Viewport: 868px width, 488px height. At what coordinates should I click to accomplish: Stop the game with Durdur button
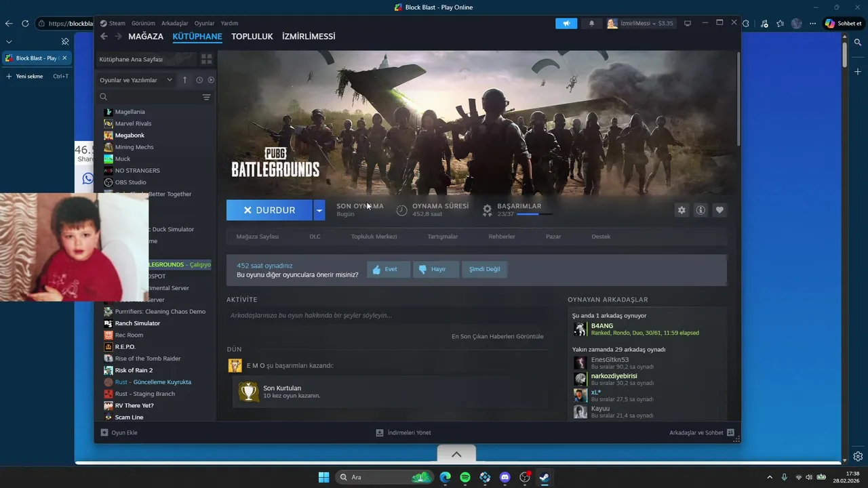click(269, 210)
